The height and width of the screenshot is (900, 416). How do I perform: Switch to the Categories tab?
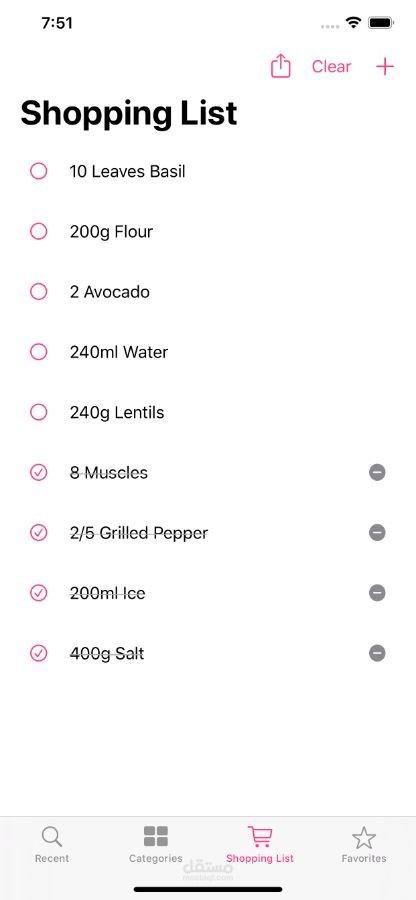click(x=155, y=844)
